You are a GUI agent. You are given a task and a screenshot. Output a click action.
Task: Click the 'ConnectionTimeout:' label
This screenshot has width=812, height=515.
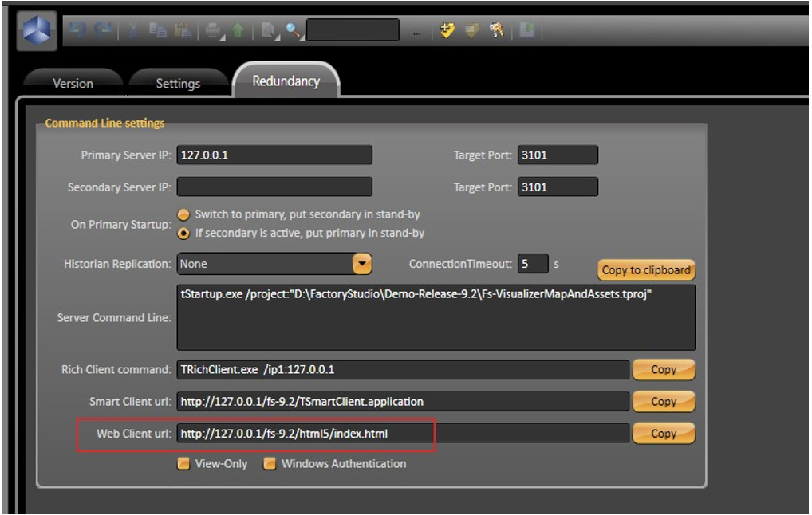[460, 264]
